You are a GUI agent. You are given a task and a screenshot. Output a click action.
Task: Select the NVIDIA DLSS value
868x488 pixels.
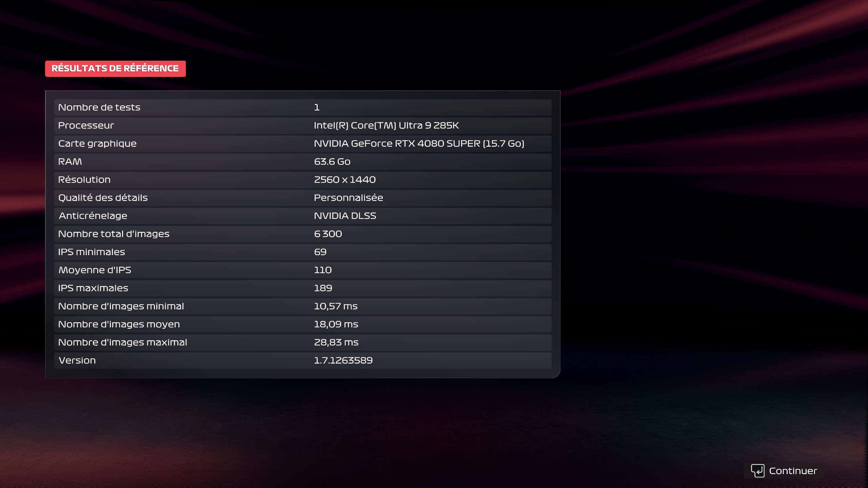[345, 216]
